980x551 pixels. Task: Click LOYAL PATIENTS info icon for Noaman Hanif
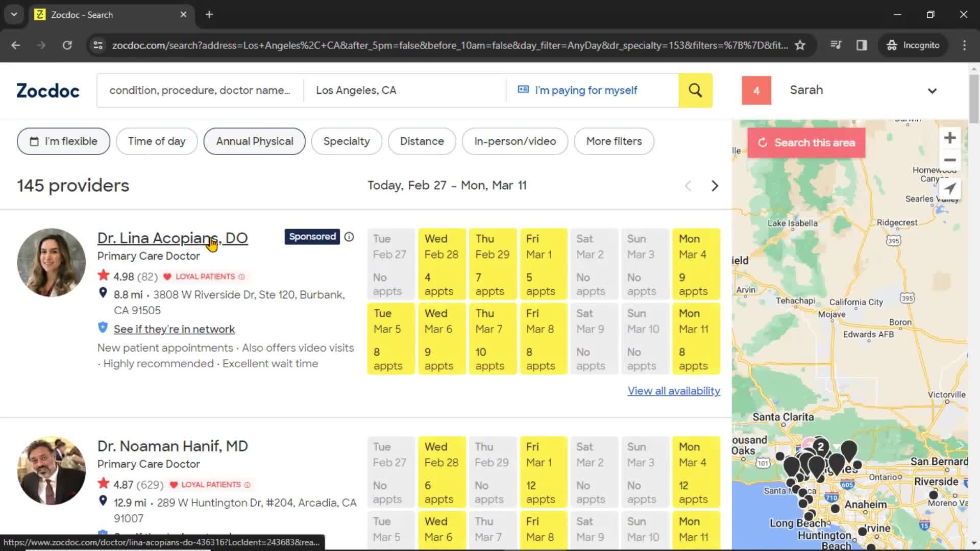click(248, 485)
